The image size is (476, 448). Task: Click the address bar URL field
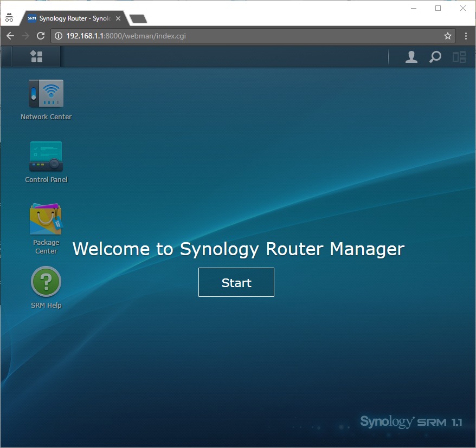pyautogui.click(x=253, y=36)
